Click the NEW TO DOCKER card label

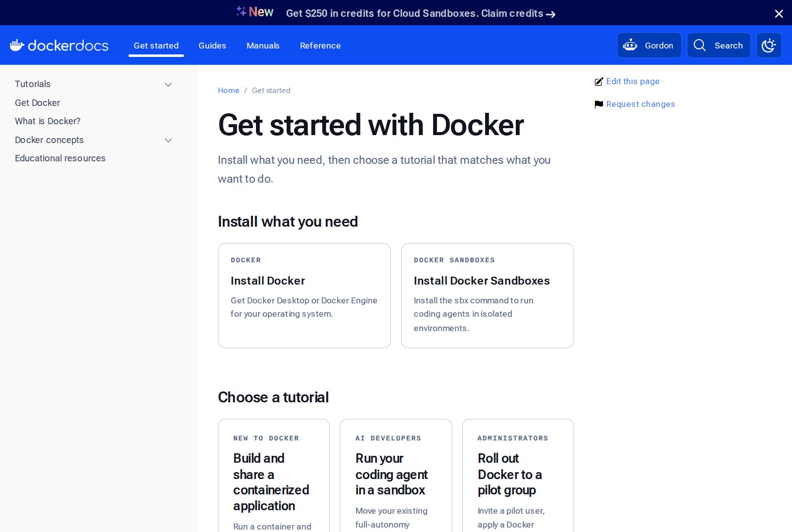[x=266, y=438]
